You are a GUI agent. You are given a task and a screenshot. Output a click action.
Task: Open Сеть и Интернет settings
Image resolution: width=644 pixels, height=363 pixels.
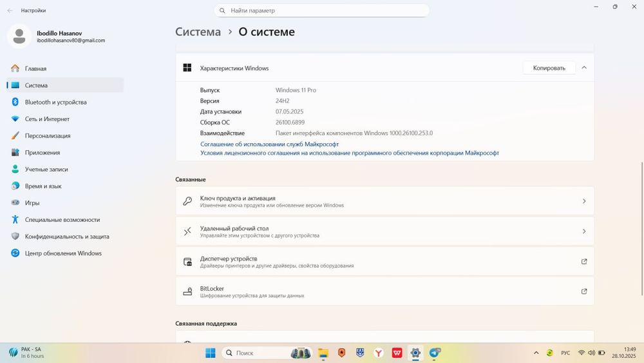pos(65,119)
